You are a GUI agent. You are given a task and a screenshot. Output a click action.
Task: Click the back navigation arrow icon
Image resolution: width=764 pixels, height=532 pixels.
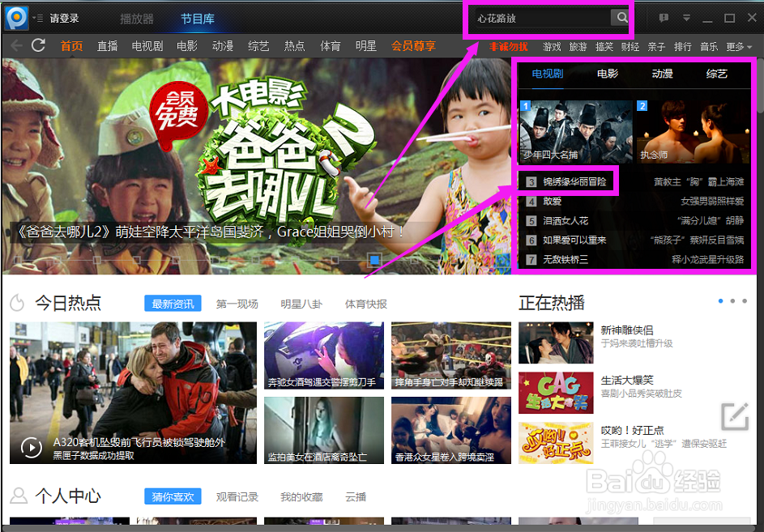15,46
